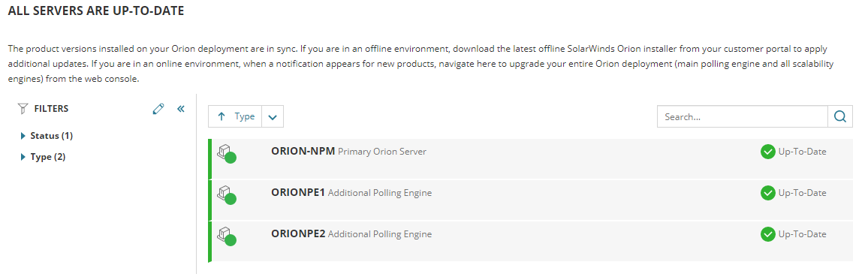Select the ORION-NPM server name

[x=303, y=151]
